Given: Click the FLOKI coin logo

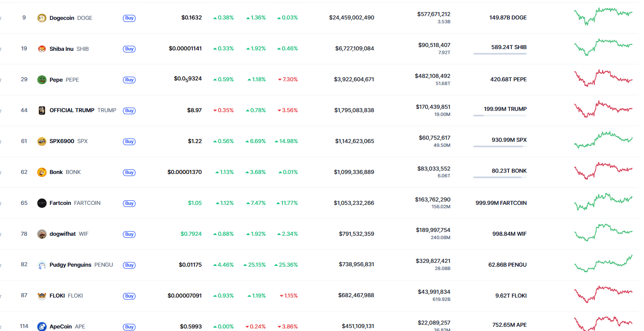Looking at the screenshot, I should pos(42,296).
